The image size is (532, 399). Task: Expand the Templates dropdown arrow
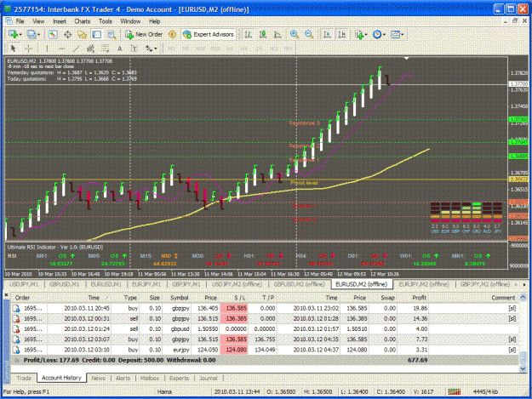[403, 35]
